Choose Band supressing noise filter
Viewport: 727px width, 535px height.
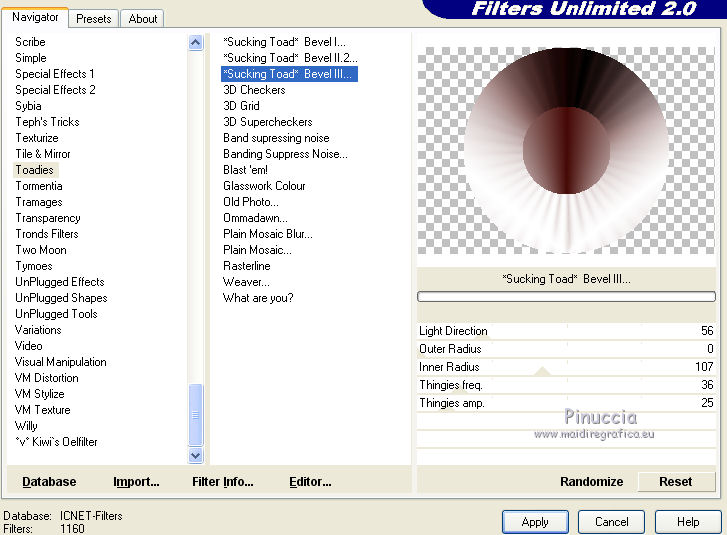pos(276,138)
